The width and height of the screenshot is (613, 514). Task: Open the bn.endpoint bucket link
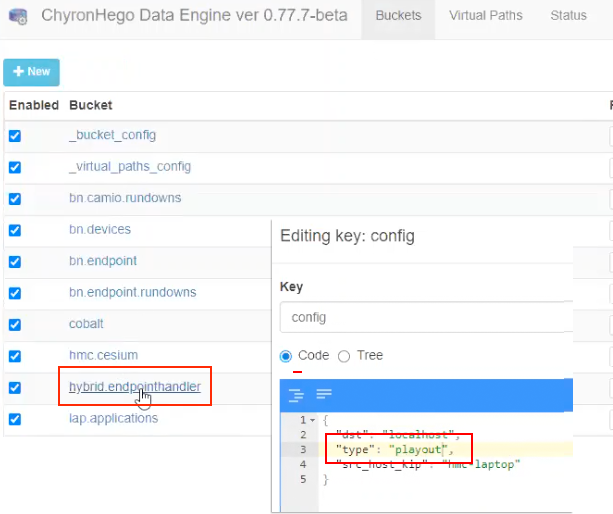(103, 261)
